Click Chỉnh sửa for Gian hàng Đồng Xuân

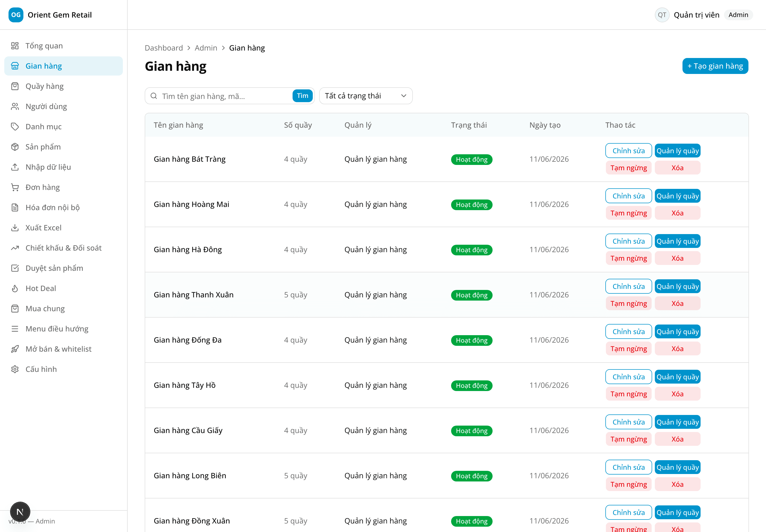click(628, 512)
